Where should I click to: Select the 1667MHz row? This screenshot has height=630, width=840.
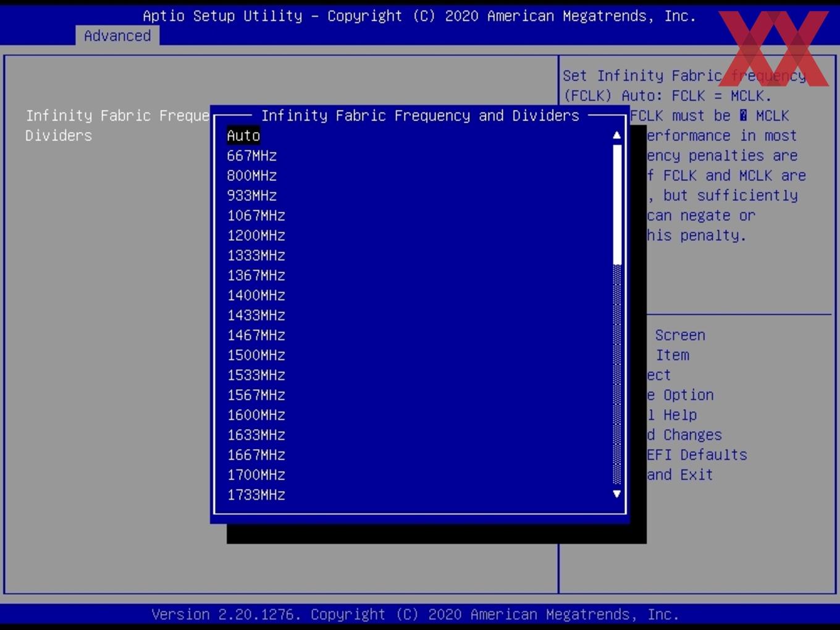click(x=256, y=455)
